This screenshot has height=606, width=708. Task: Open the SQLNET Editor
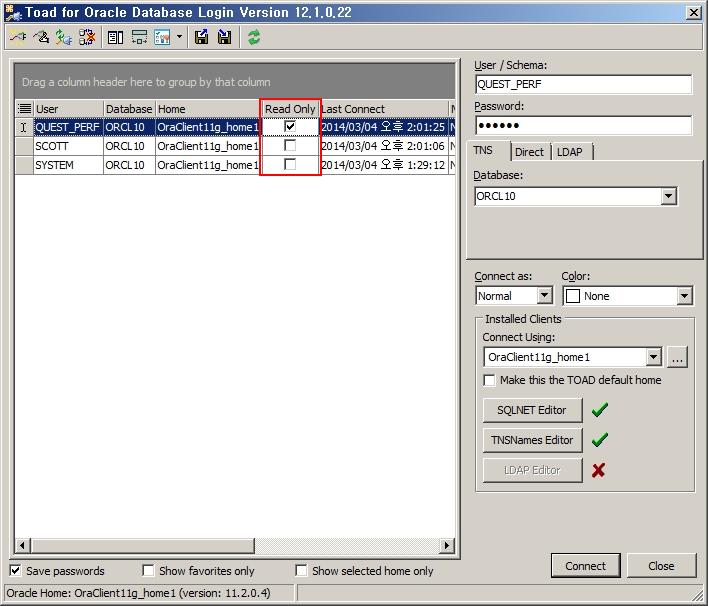(x=532, y=410)
